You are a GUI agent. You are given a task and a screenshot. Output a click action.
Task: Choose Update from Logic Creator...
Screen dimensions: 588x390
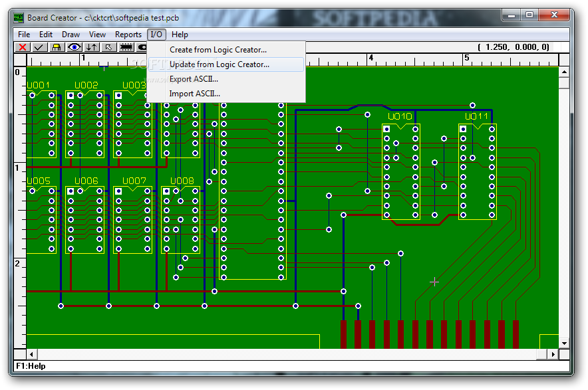226,64
